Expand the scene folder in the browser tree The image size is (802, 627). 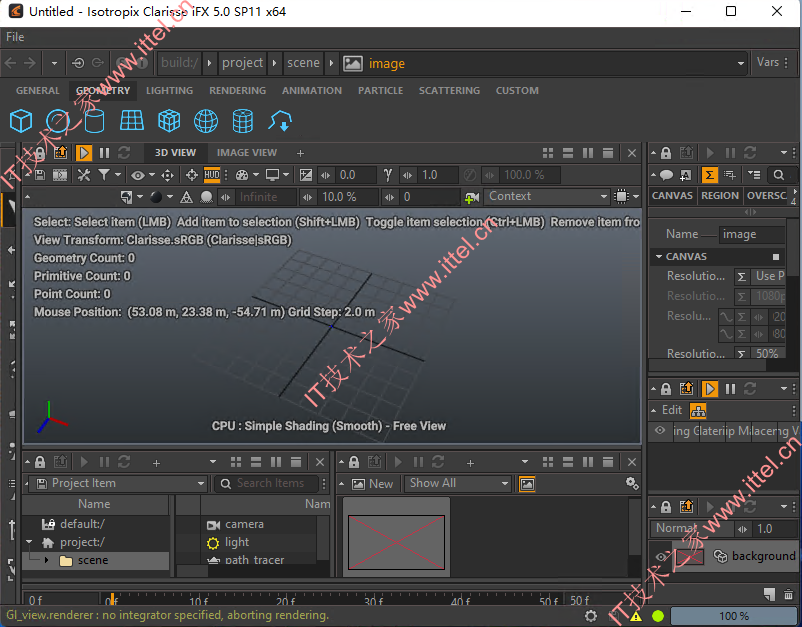tap(47, 561)
